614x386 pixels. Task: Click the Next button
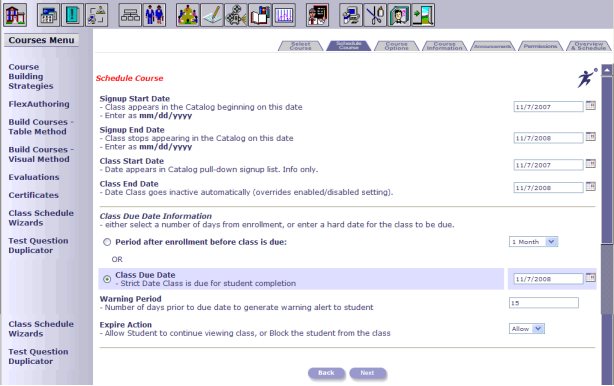(x=367, y=373)
